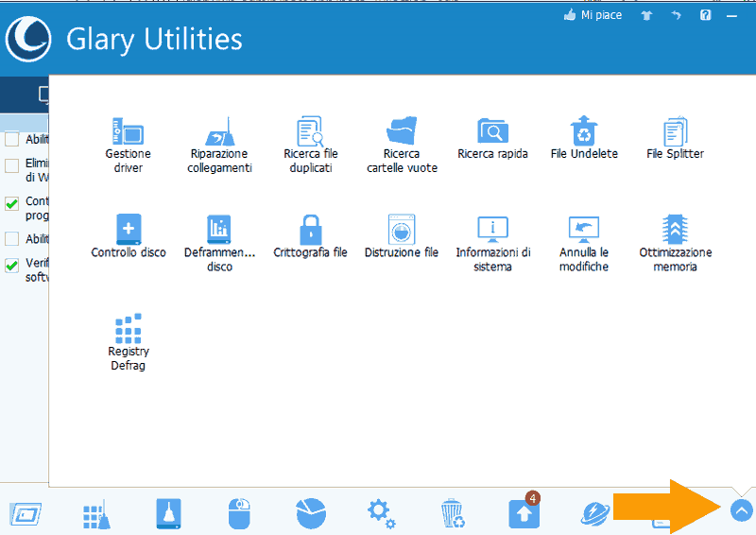Viewport: 756px width, 535px height.
Task: Open Distruzione file shredder
Action: [402, 236]
